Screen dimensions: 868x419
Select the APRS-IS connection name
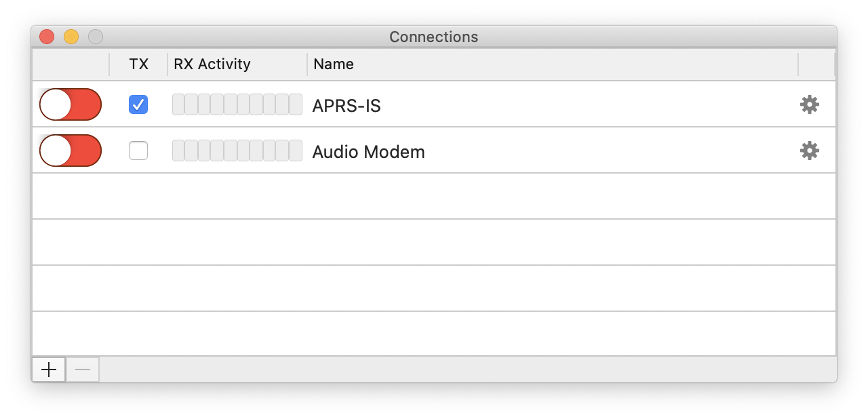tap(347, 106)
